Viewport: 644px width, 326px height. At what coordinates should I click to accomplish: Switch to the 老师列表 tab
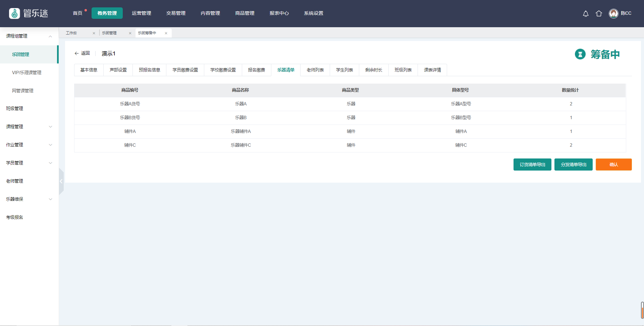tap(315, 70)
